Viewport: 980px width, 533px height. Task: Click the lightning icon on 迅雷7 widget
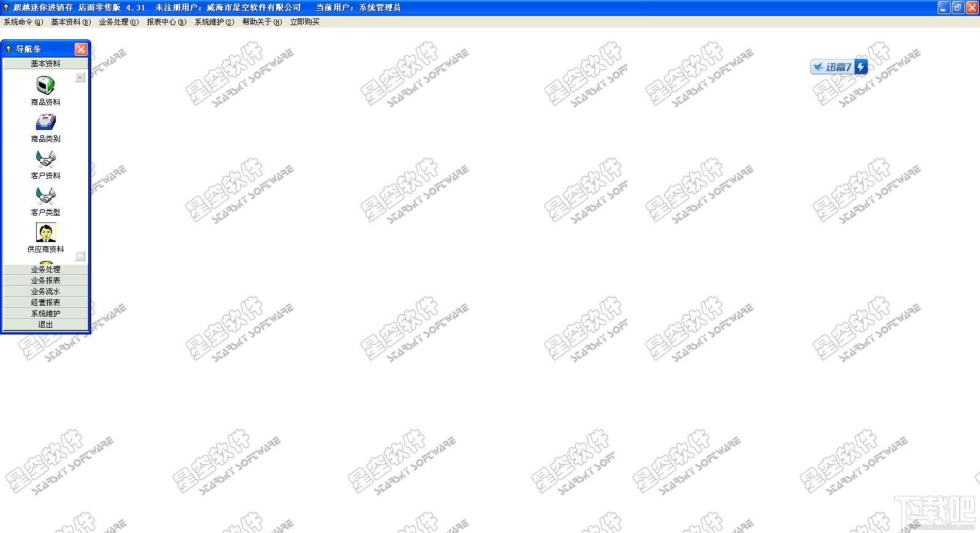(861, 67)
